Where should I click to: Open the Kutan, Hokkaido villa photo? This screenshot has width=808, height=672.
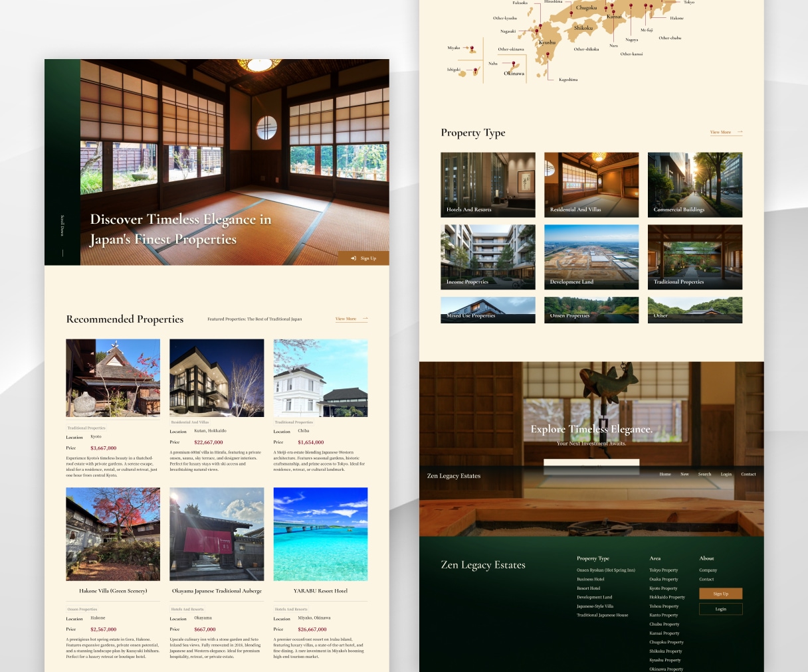click(x=217, y=378)
